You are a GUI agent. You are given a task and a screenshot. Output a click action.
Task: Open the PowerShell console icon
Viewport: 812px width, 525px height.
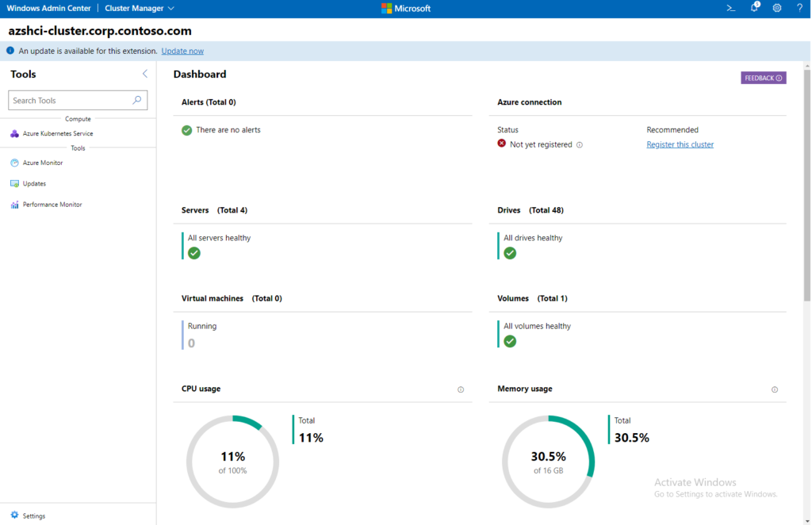point(730,8)
